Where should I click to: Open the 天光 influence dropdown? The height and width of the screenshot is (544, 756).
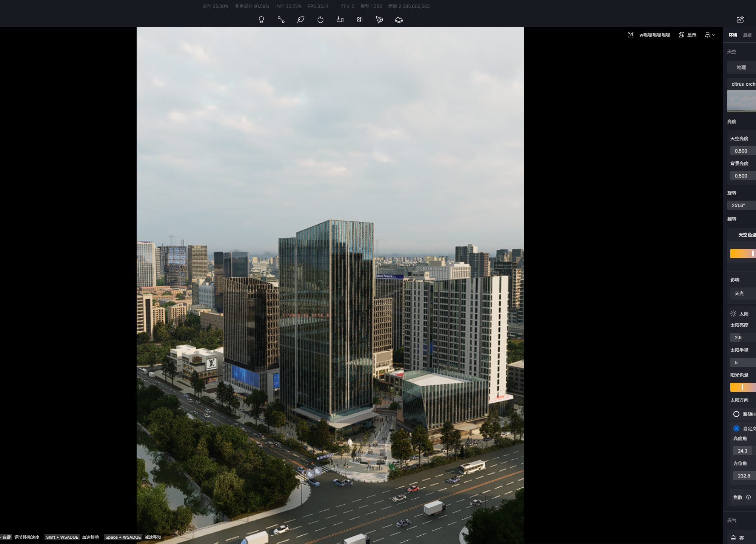point(742,294)
